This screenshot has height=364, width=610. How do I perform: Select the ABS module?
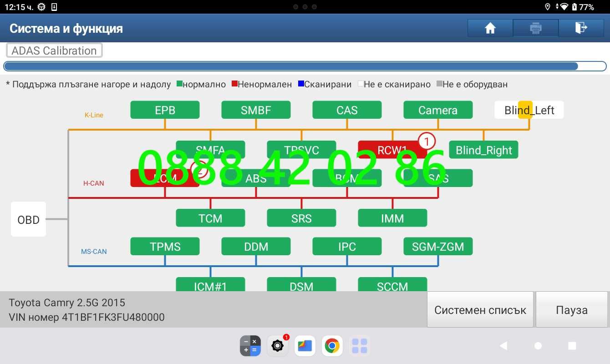256,178
